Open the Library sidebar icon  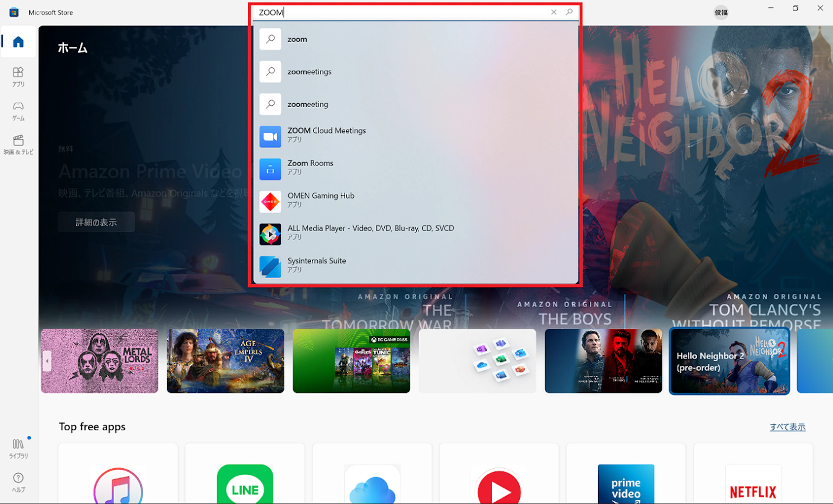pos(18,448)
